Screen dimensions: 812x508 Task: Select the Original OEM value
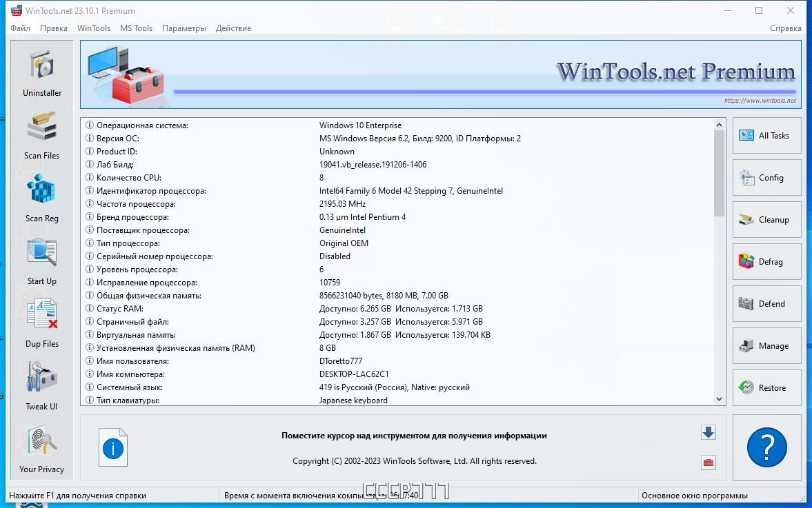(344, 243)
